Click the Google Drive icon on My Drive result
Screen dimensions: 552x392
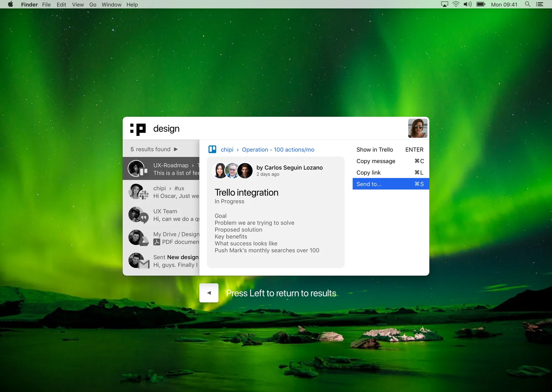pyautogui.click(x=144, y=241)
